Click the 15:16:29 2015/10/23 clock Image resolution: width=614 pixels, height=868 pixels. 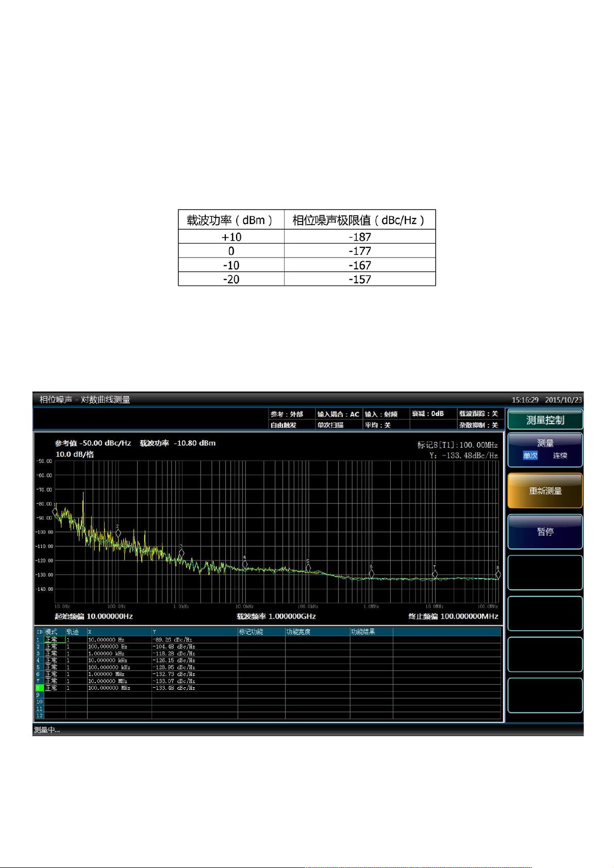546,400
